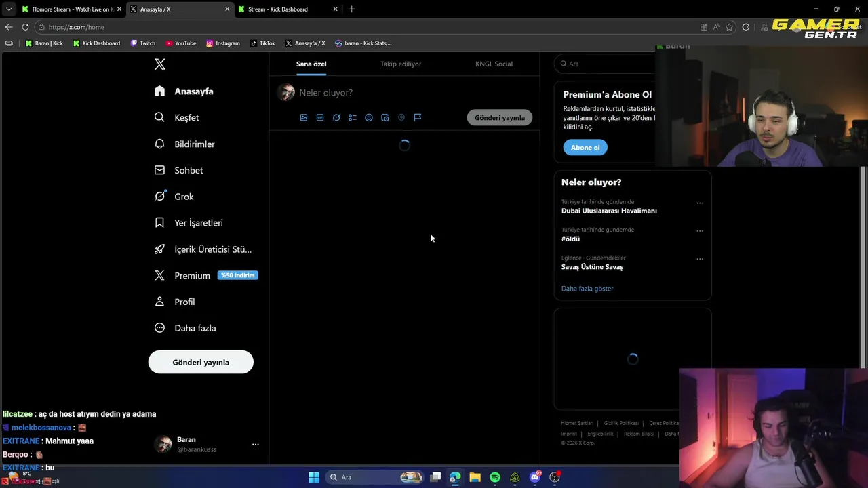The image size is (868, 488).
Task: Open Discord from the taskbar
Action: pyautogui.click(x=535, y=477)
